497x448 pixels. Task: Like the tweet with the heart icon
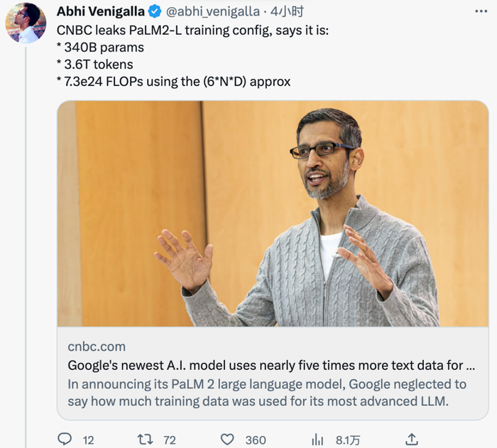click(x=227, y=439)
